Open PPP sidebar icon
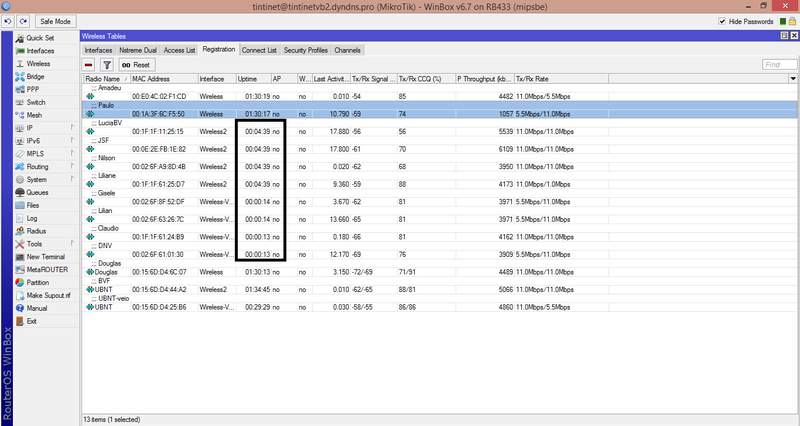The height and width of the screenshot is (426, 800). point(20,89)
